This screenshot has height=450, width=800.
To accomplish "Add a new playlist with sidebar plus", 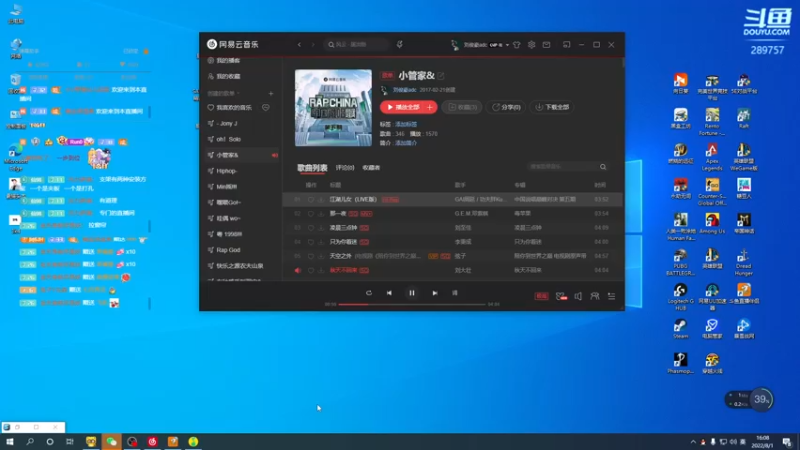I will pos(271,93).
